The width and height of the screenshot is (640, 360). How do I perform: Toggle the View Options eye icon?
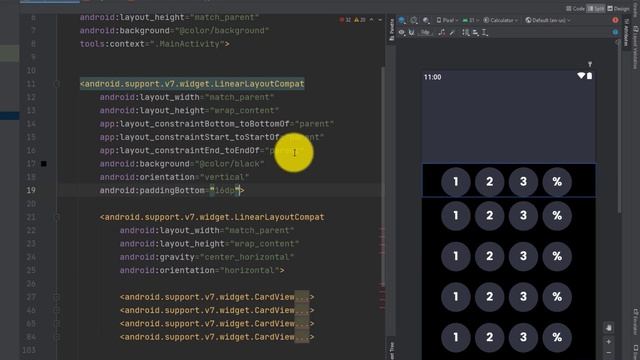point(402,32)
